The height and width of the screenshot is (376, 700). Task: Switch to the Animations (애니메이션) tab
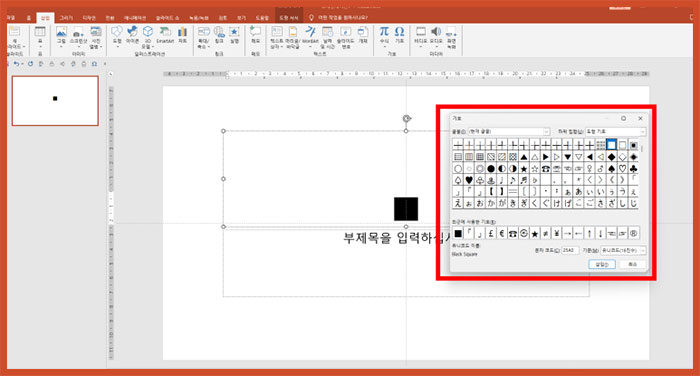[135, 18]
